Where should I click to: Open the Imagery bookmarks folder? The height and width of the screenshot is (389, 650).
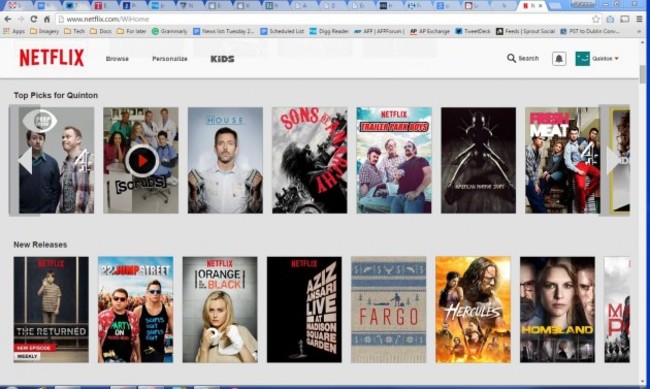pos(45,31)
